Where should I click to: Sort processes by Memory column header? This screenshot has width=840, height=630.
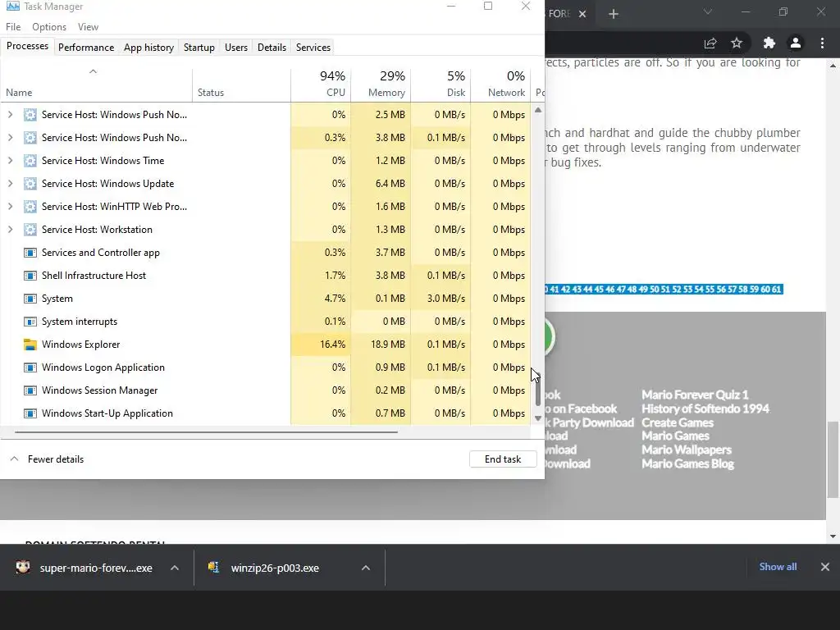click(x=381, y=84)
